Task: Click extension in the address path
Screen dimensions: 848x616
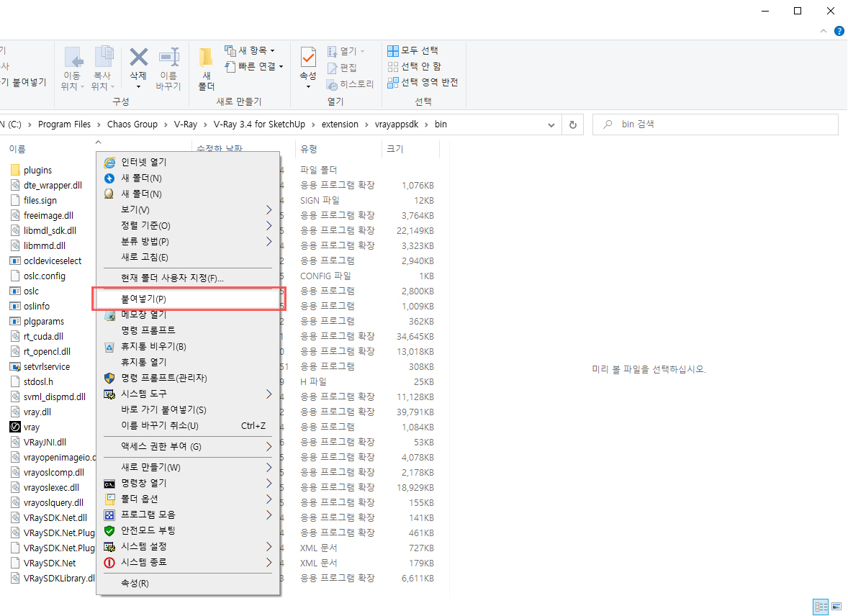Action: 340,124
